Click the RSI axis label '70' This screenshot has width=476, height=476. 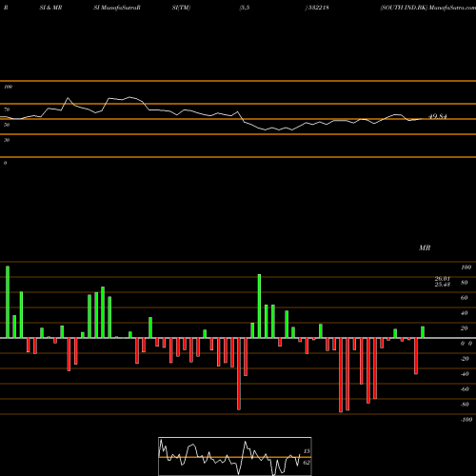click(7, 109)
